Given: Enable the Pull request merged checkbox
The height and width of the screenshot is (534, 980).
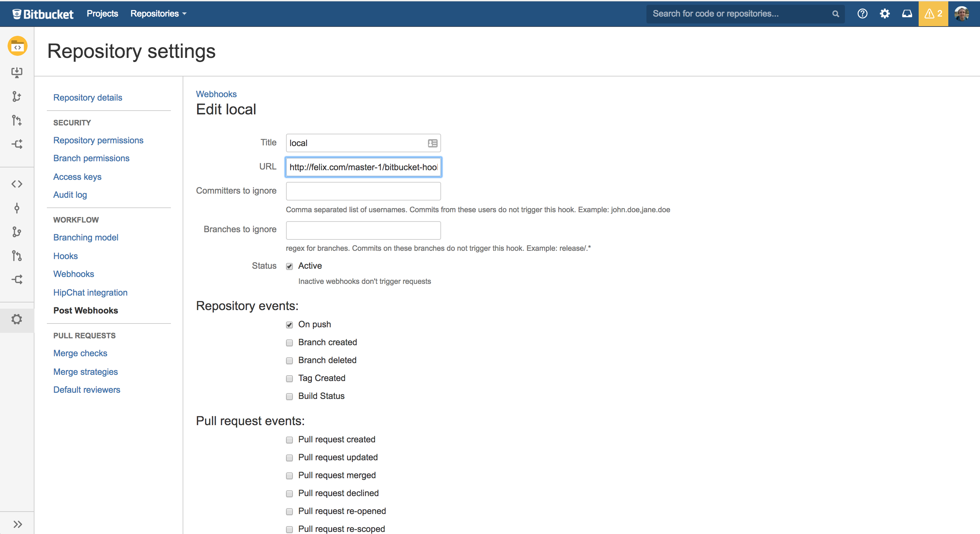Looking at the screenshot, I should tap(289, 476).
